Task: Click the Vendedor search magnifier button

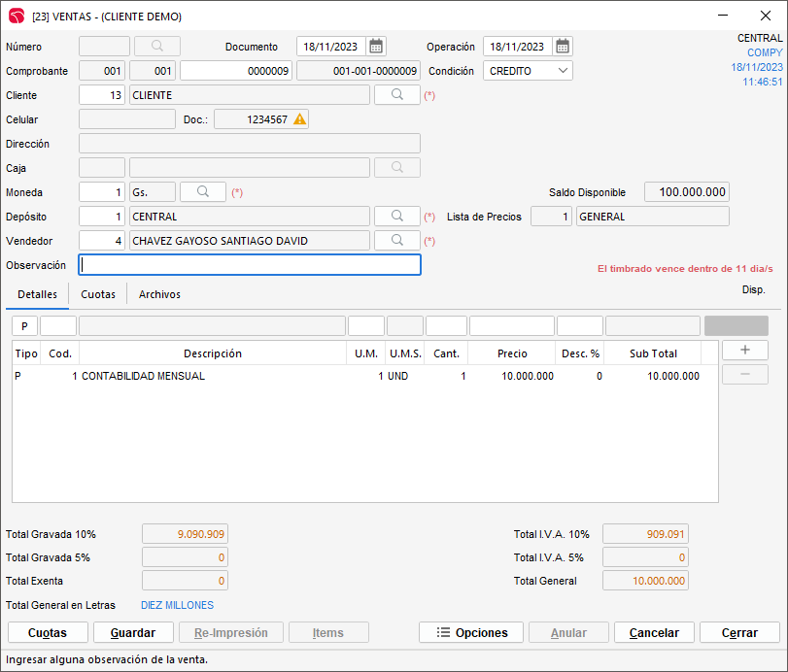Action: [x=396, y=241]
